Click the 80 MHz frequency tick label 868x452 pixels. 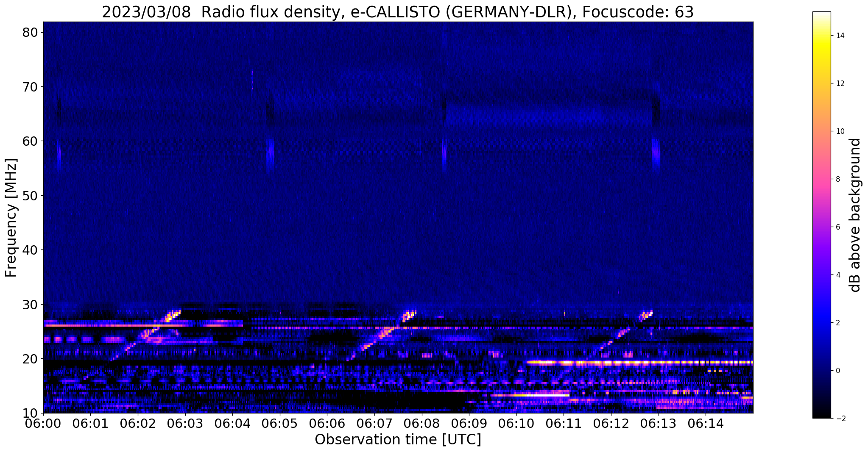pos(30,33)
